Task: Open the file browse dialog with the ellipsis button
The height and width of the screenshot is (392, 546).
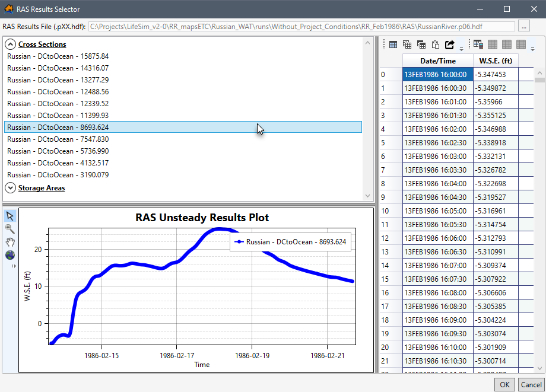Action: pyautogui.click(x=523, y=26)
